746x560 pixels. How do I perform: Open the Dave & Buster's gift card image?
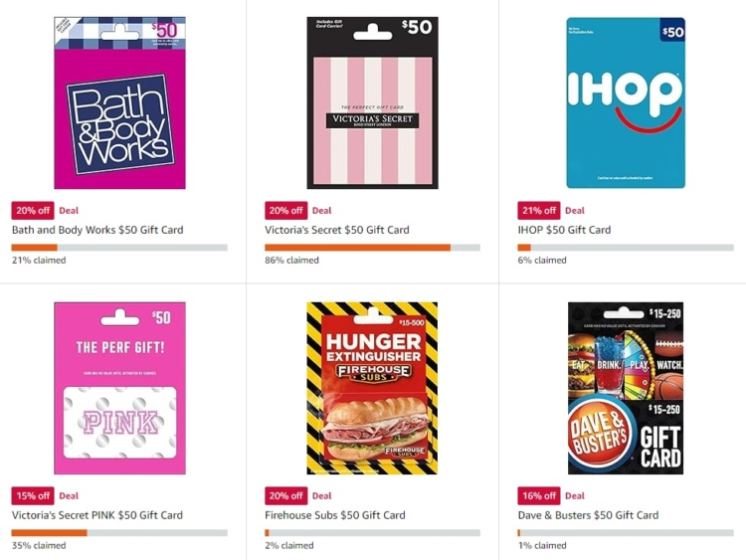click(626, 388)
